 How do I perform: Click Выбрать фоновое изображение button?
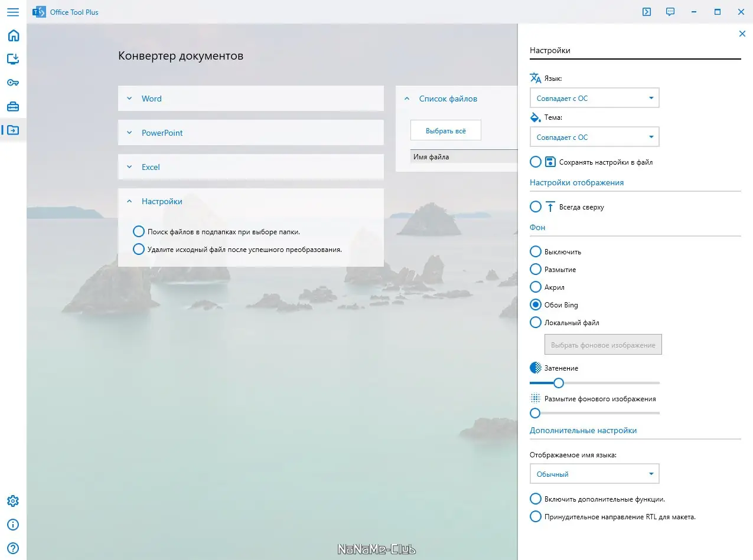click(603, 345)
